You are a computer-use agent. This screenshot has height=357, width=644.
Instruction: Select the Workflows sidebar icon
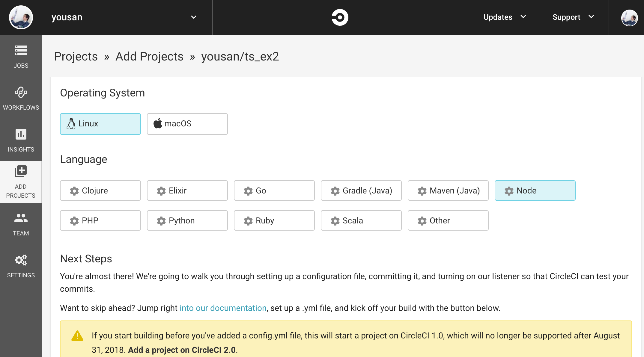coord(21,97)
